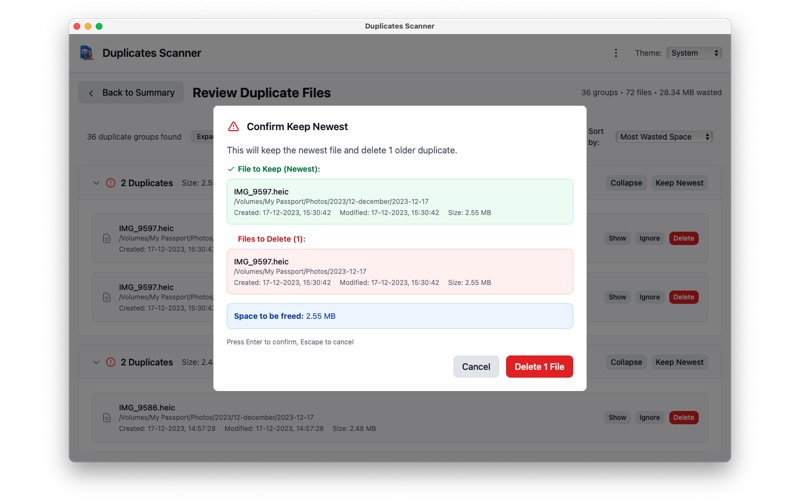
Task: Click Show for first IMG_9597.heic row
Action: (617, 238)
